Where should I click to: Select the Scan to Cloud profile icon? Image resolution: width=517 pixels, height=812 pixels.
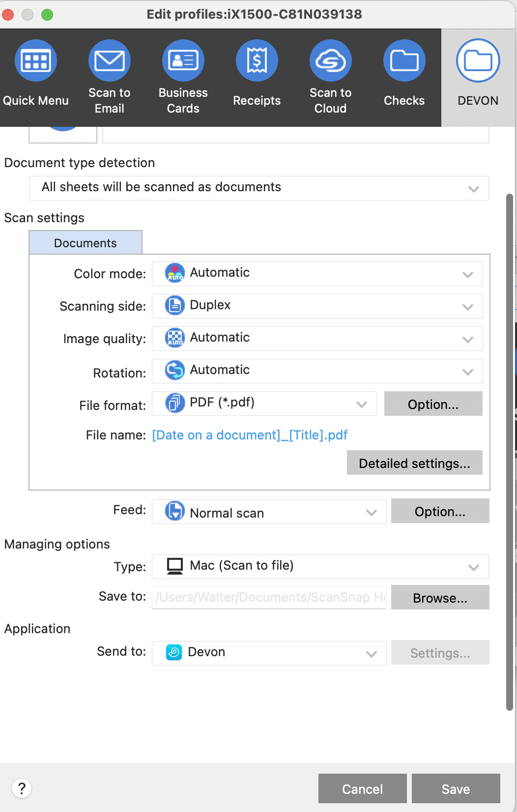click(331, 61)
